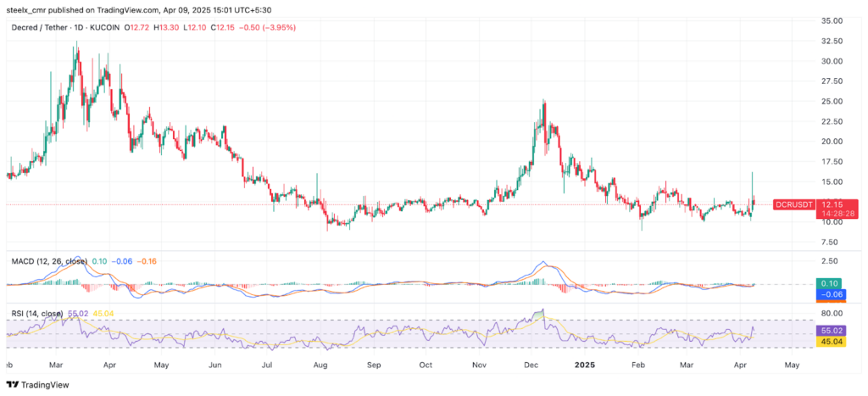The height and width of the screenshot is (396, 868).
Task: Click the 25.00 price axis label
Action: click(832, 102)
